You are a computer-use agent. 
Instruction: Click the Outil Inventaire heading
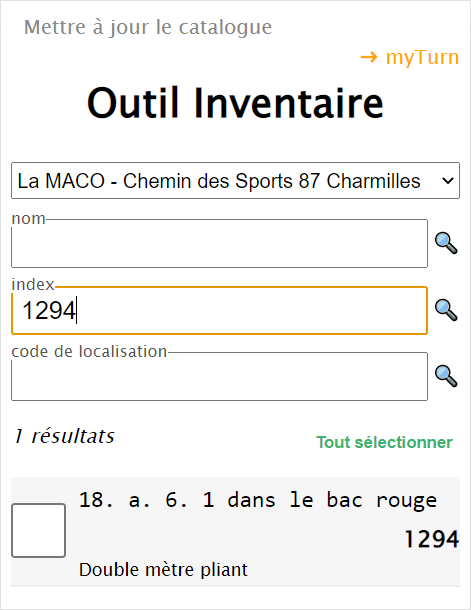[235, 103]
